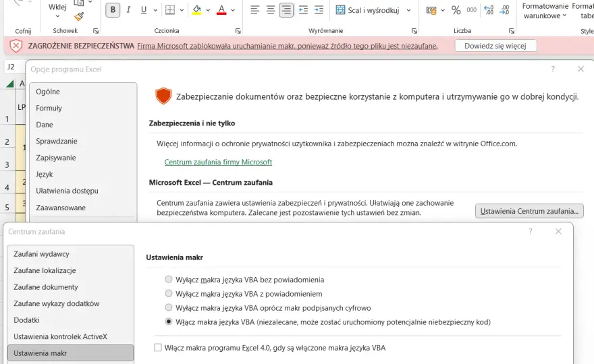594x364 pixels.
Task: Apply thousands separator style (000)
Action: point(472,10)
